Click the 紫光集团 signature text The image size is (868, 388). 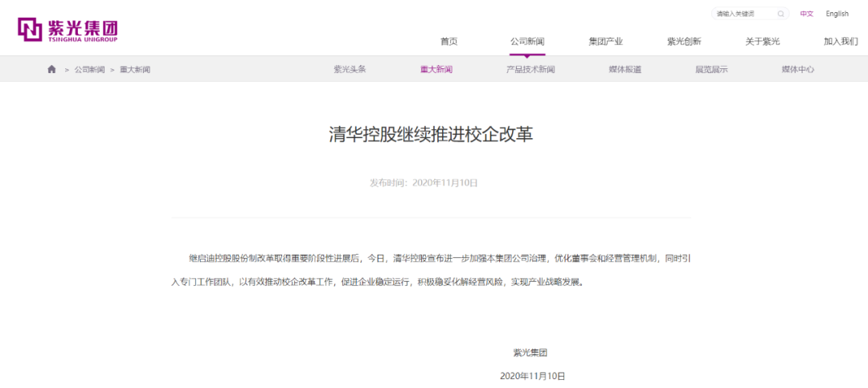point(530,353)
